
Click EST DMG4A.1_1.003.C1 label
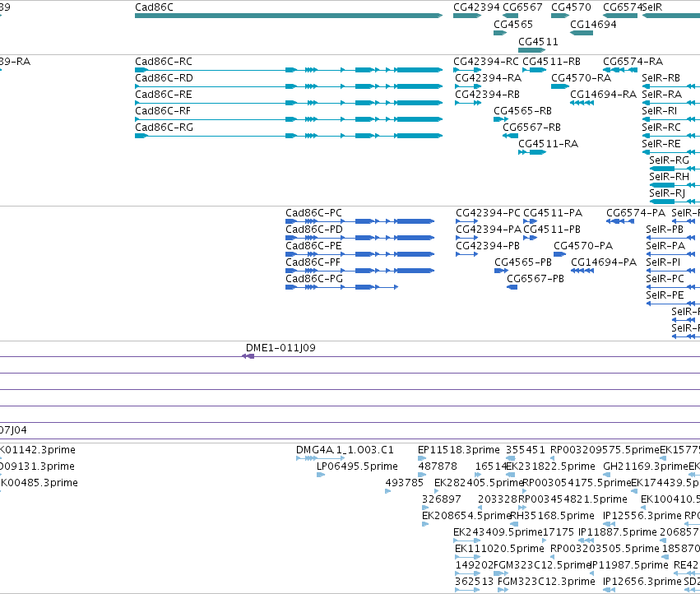point(345,450)
